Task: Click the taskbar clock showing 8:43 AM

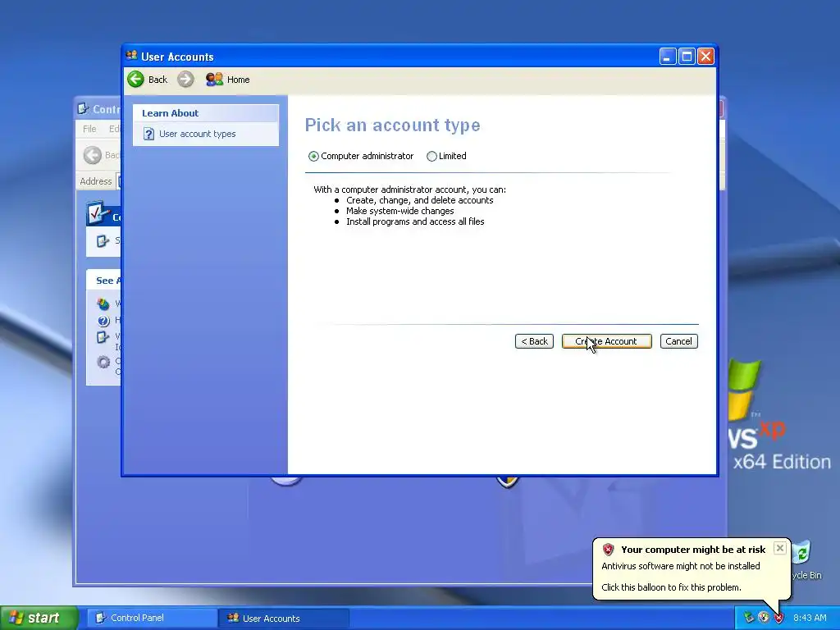Action: (x=810, y=618)
